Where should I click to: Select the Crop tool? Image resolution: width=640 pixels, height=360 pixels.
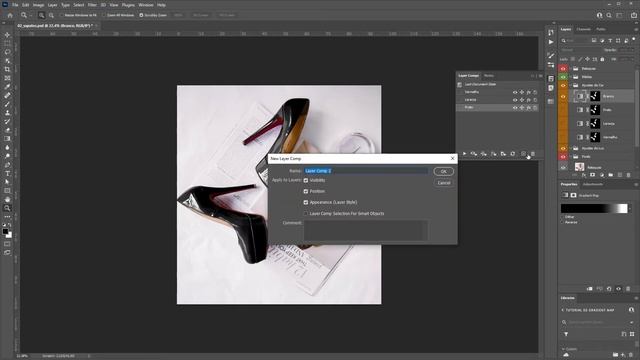click(x=7, y=69)
